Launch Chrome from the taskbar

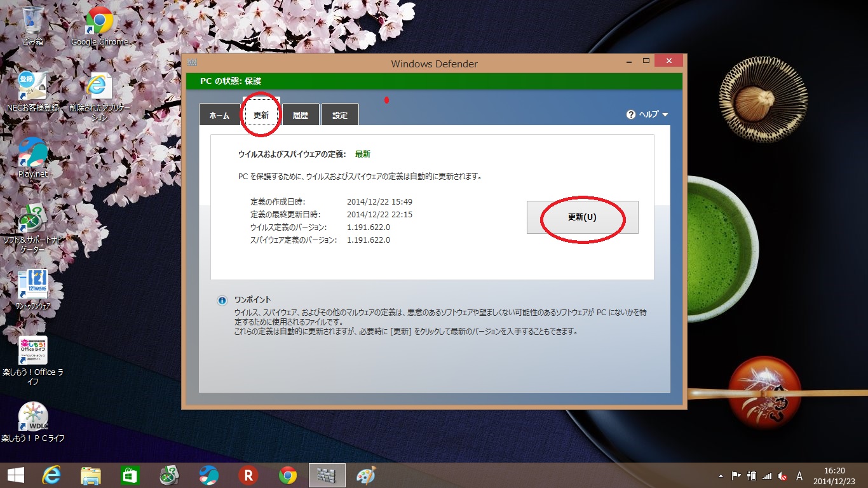(x=287, y=475)
